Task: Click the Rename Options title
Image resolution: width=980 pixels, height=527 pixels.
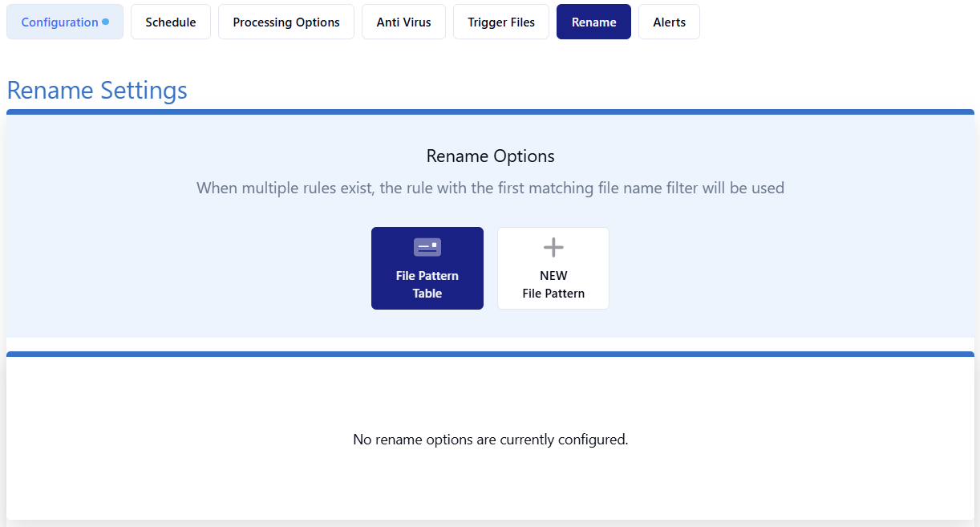Action: pyautogui.click(x=490, y=156)
